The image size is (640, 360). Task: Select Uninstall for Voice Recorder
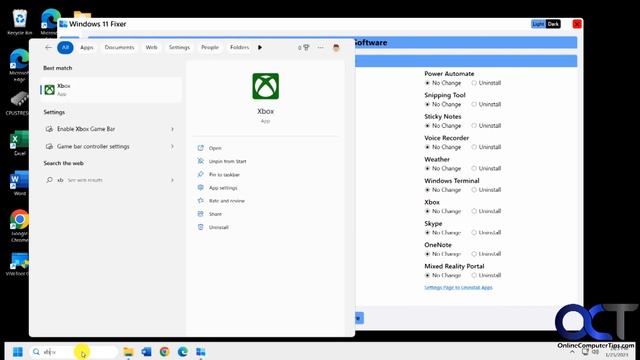[486, 147]
